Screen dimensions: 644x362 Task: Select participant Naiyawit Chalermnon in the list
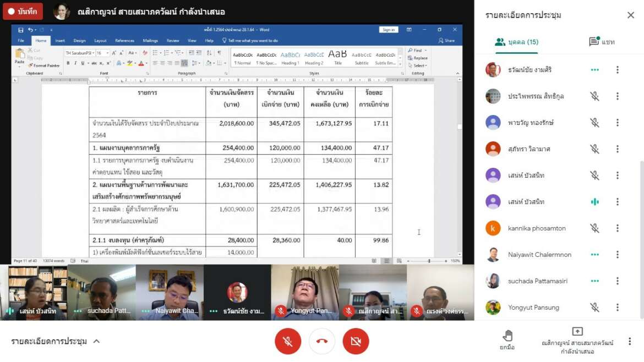point(539,255)
